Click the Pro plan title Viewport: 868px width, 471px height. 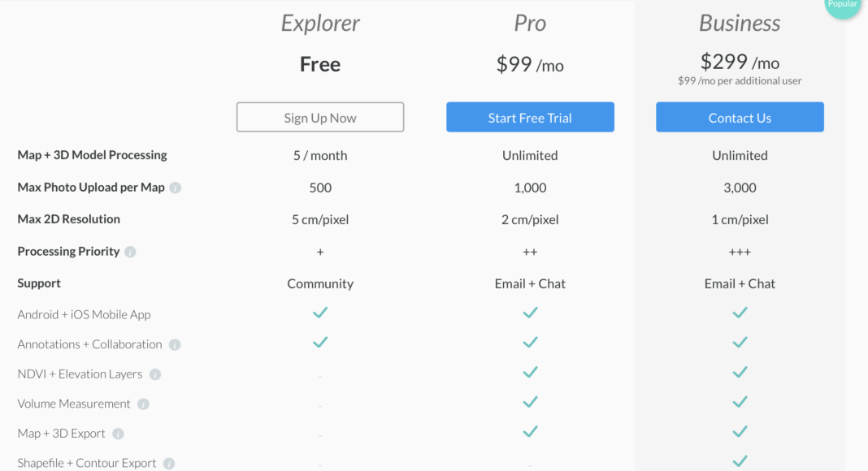[x=530, y=24]
